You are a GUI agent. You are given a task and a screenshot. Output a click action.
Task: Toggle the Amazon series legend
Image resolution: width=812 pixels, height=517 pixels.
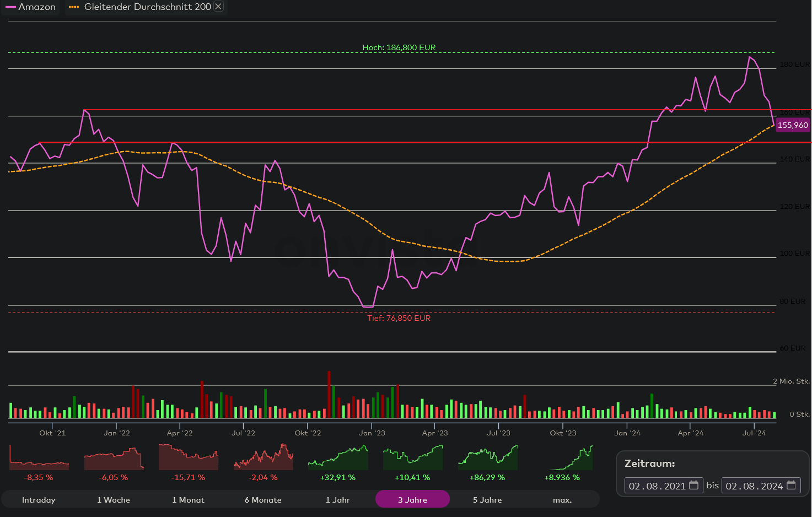(x=31, y=7)
